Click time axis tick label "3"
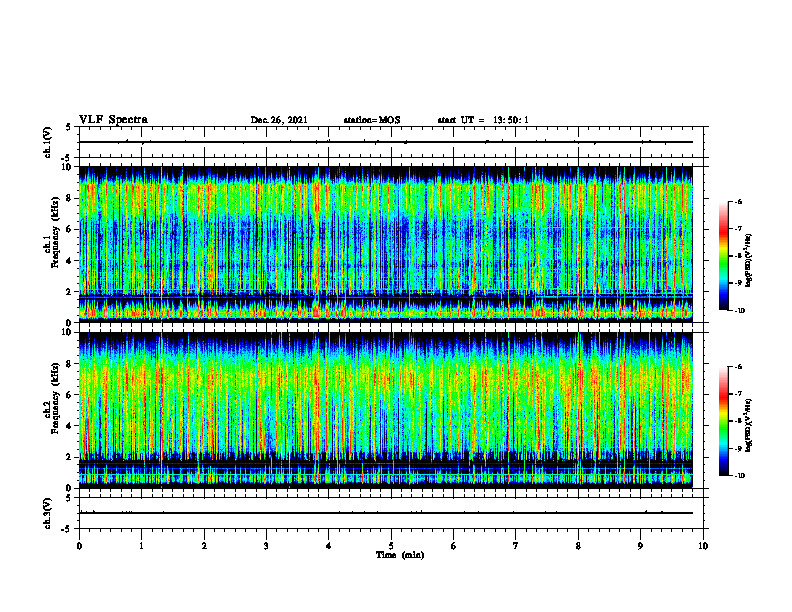The height and width of the screenshot is (612, 792). click(x=266, y=546)
